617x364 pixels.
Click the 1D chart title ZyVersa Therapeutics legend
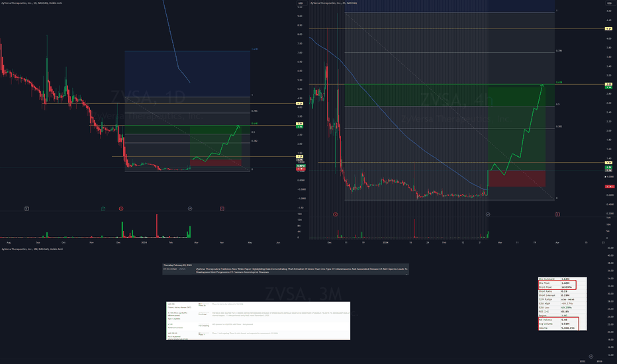(32, 3)
